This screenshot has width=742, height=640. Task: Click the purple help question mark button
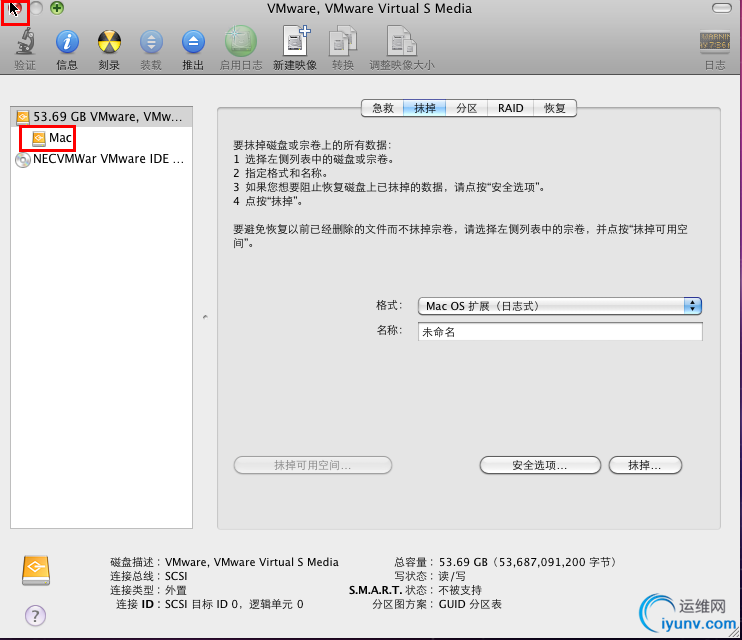coord(35,615)
